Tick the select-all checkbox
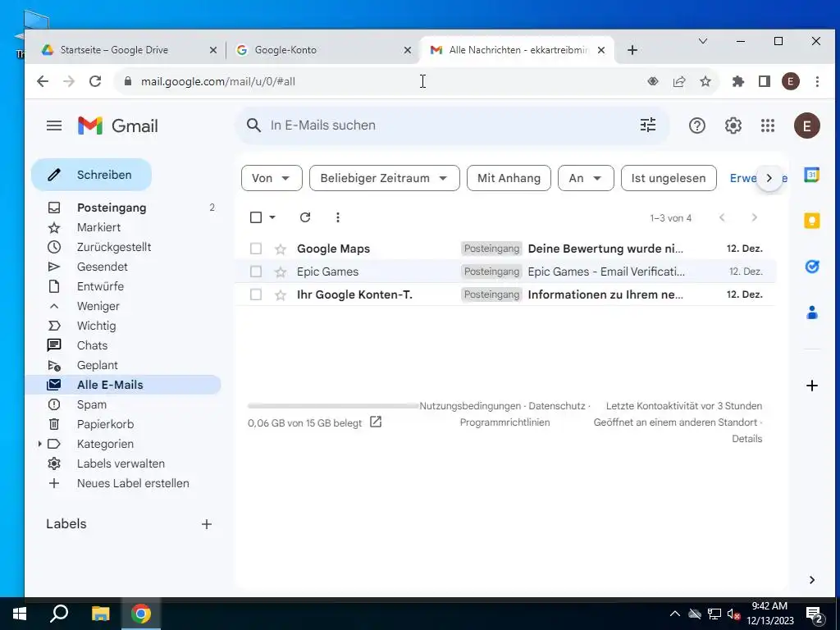This screenshot has width=840, height=630. tap(256, 217)
